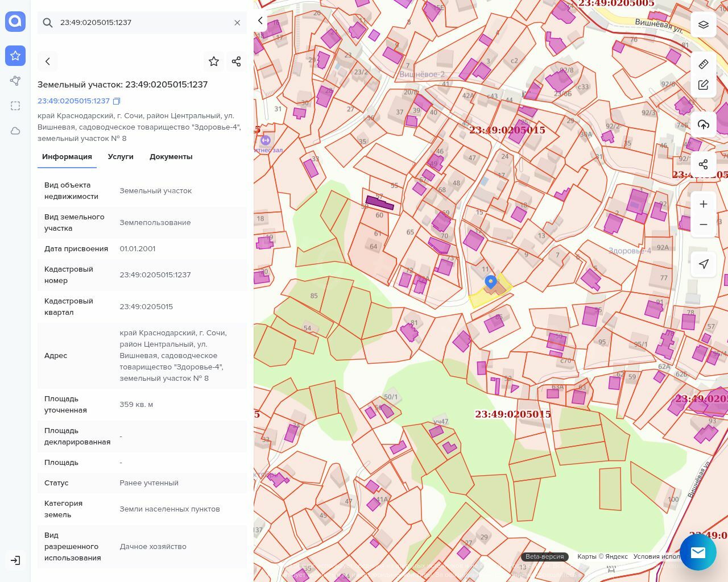This screenshot has width=728, height=582.
Task: Zoom in on the map
Action: [x=704, y=204]
